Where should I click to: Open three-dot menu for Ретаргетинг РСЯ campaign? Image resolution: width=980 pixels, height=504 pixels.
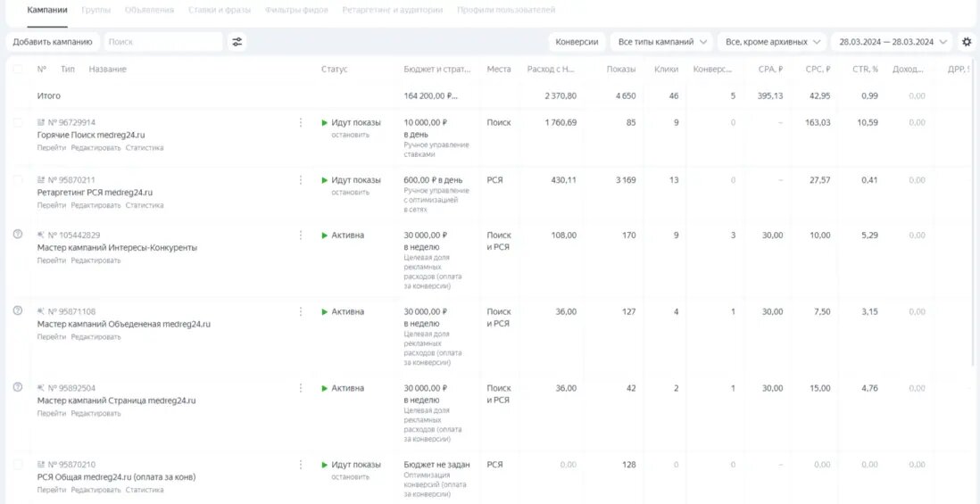tap(301, 180)
